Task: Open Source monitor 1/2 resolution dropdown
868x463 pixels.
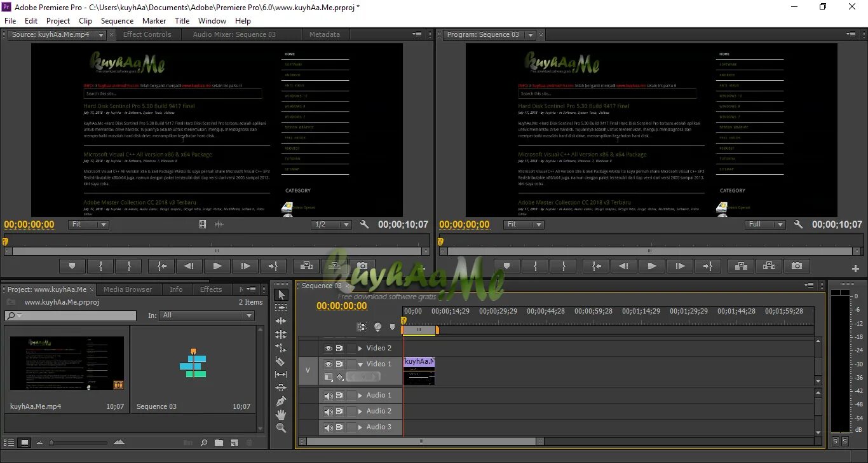Action: (332, 225)
